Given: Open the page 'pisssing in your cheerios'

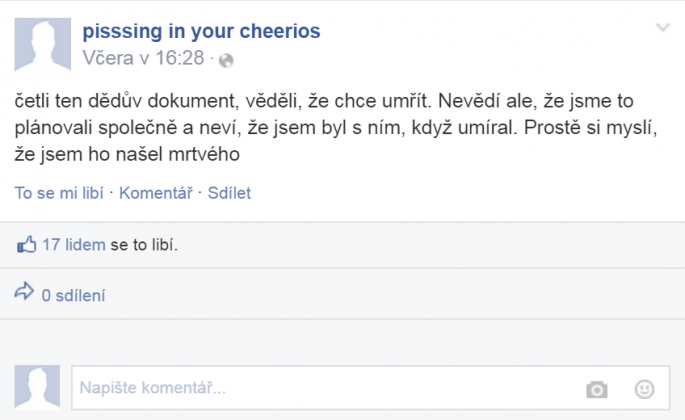Looking at the screenshot, I should tap(201, 31).
